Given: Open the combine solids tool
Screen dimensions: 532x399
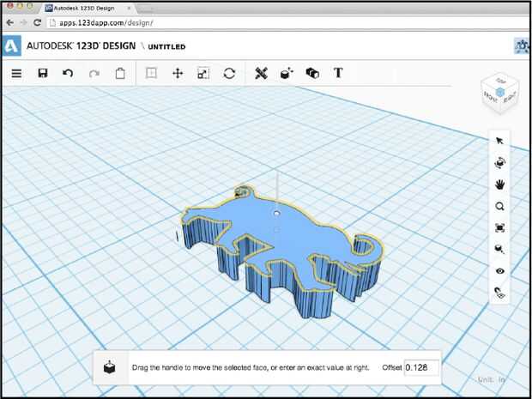Looking at the screenshot, I should [x=312, y=73].
